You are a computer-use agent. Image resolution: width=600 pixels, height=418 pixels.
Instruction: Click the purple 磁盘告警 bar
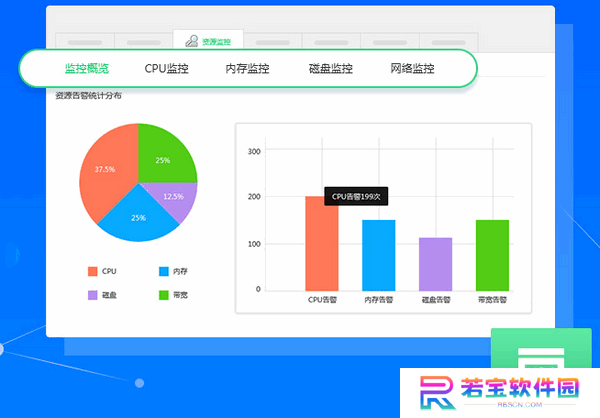click(x=435, y=264)
